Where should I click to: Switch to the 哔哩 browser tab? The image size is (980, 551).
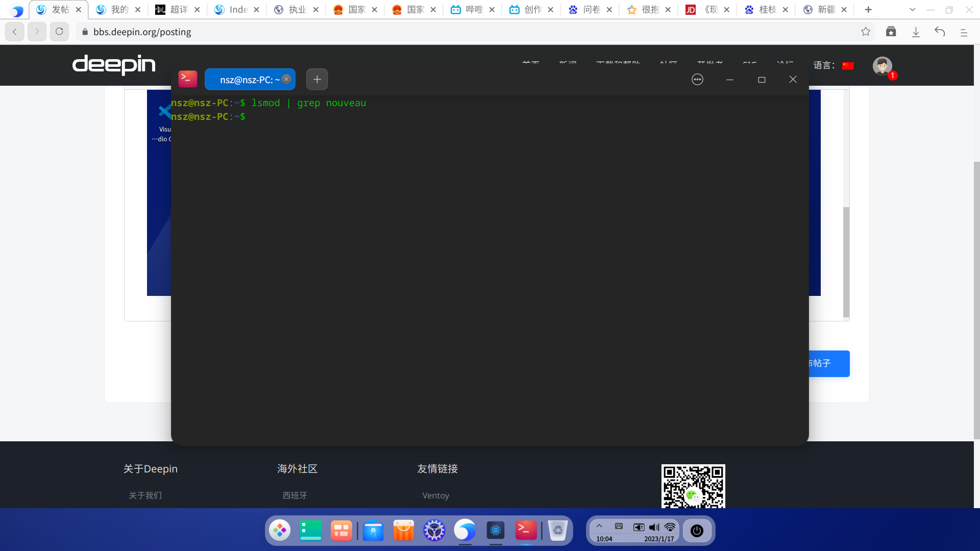(x=473, y=10)
